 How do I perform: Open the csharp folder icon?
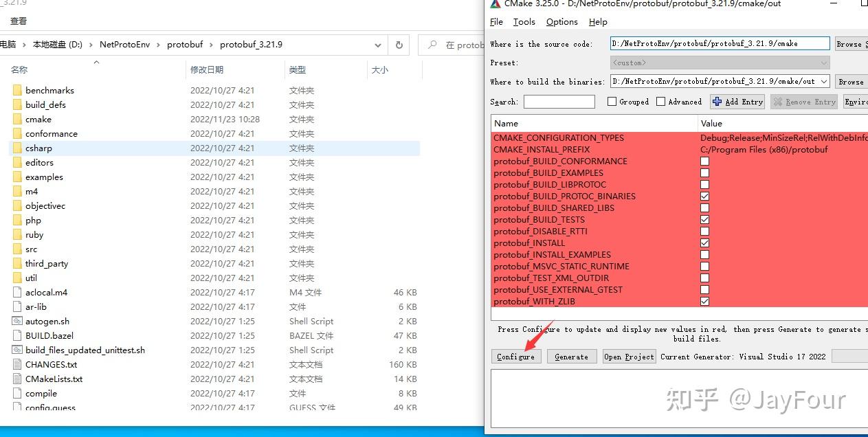point(16,148)
